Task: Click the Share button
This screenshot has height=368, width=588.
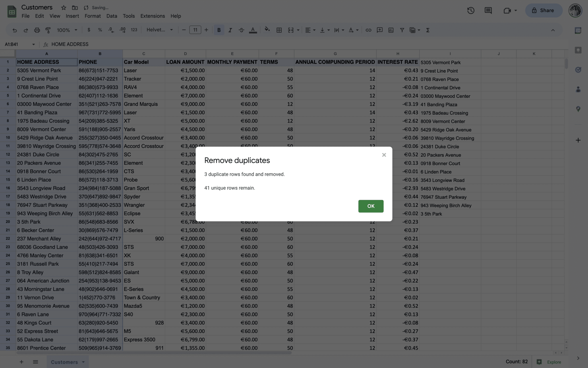Action: (543, 10)
